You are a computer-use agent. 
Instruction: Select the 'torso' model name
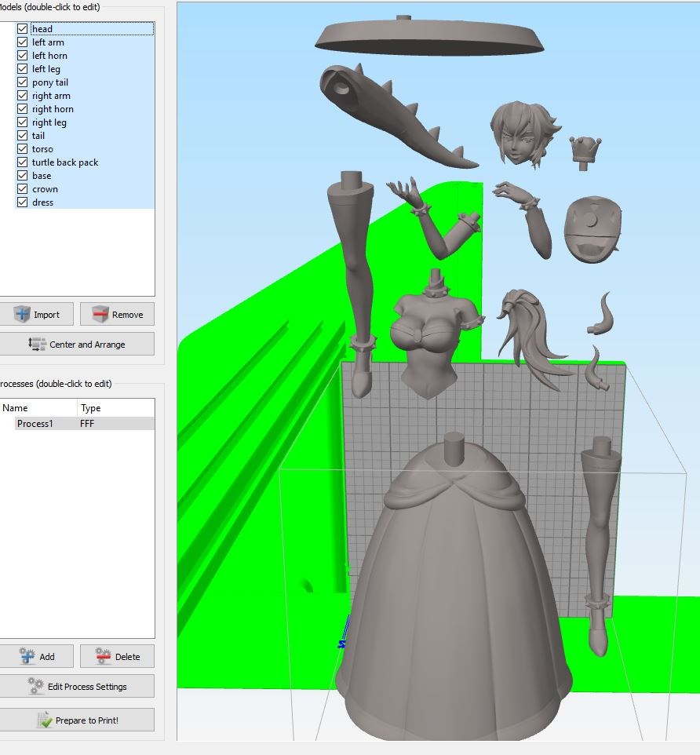[42, 149]
